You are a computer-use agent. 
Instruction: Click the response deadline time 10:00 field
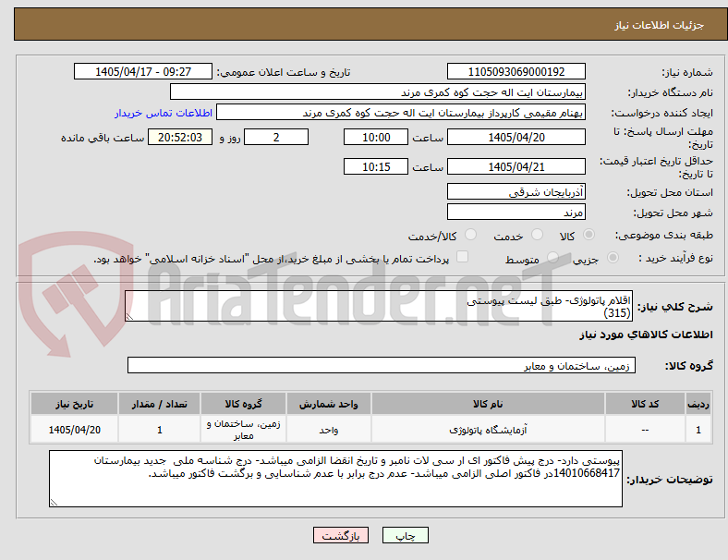(x=376, y=137)
